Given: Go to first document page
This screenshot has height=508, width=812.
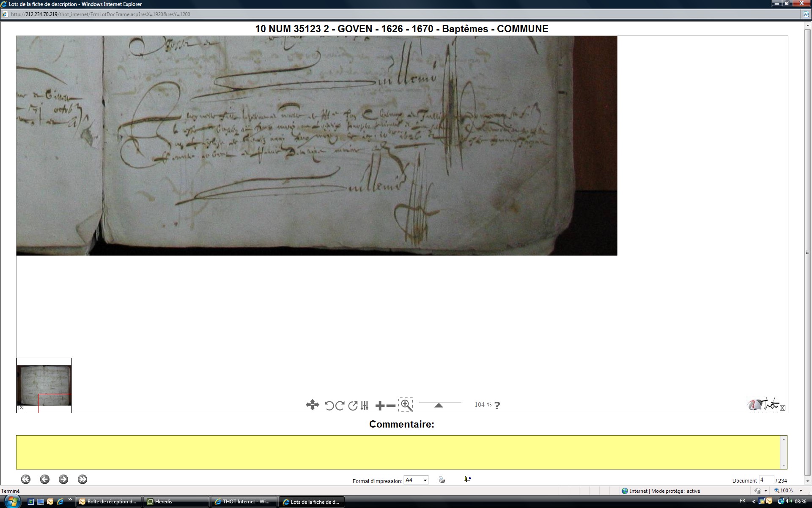Looking at the screenshot, I should 26,479.
